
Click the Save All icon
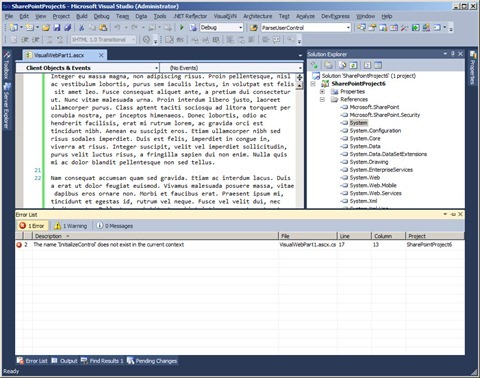point(67,28)
